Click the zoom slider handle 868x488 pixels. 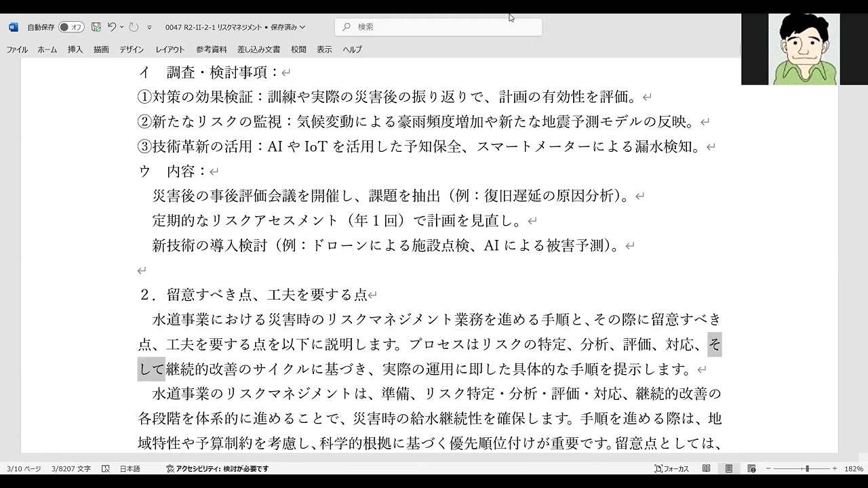807,469
